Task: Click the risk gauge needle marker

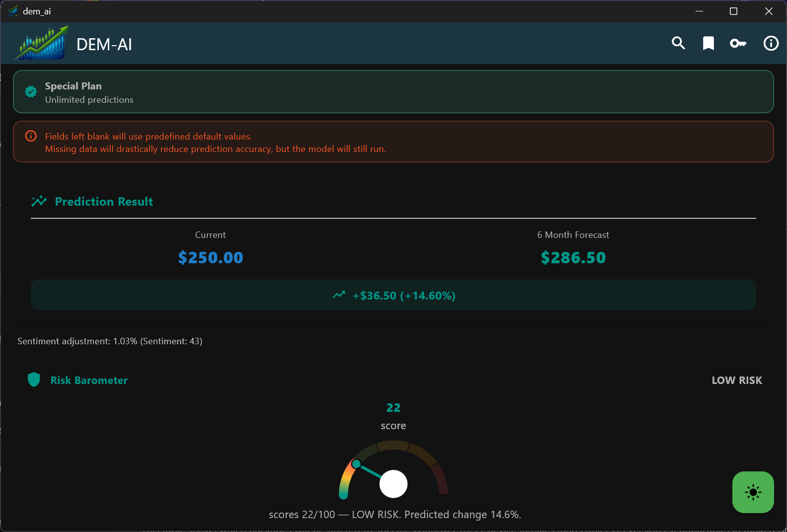Action: (x=356, y=464)
